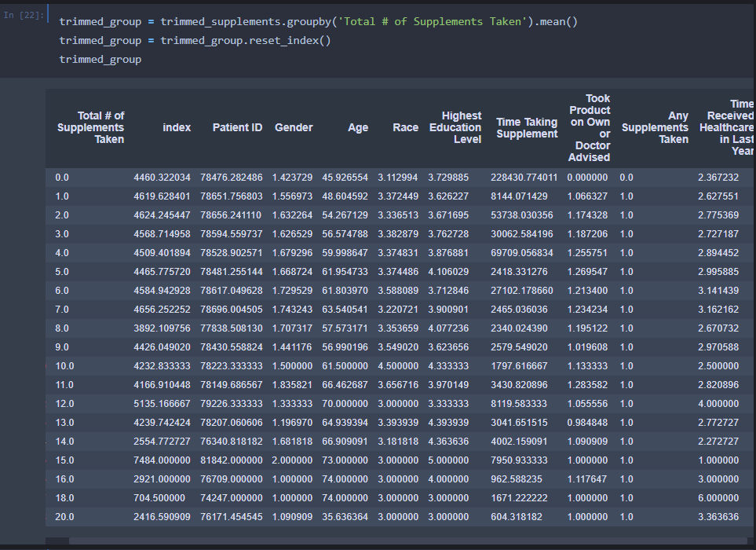Click supplement time value 27102.178660

(522, 291)
